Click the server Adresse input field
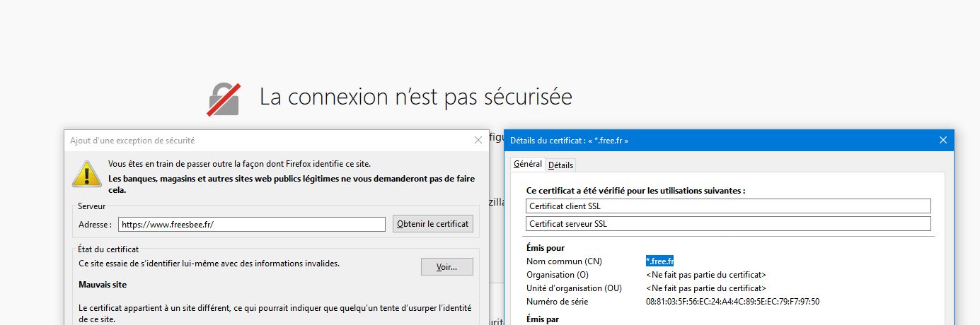The width and height of the screenshot is (980, 325). click(x=251, y=224)
